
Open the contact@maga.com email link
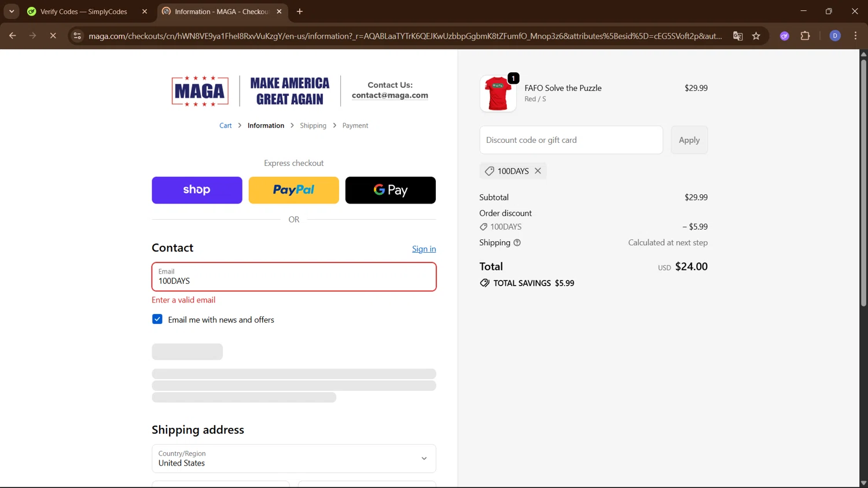coord(390,95)
